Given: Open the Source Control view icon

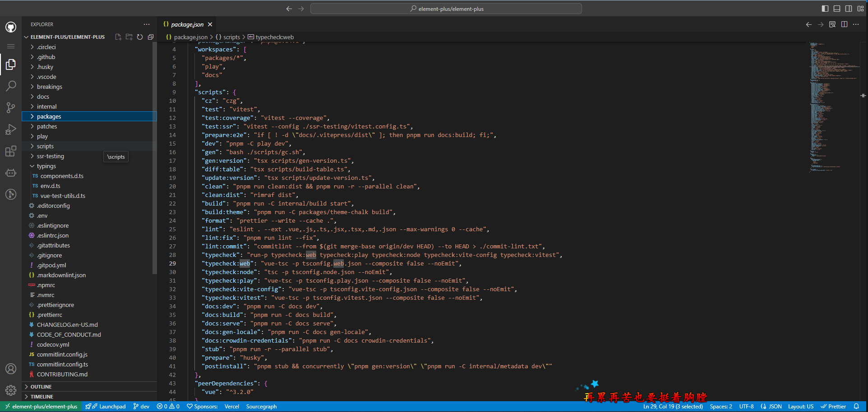Looking at the screenshot, I should (11, 107).
